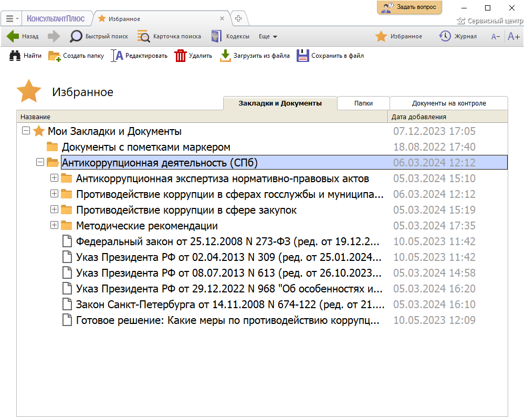The height and width of the screenshot is (420, 525).
Task: Click the Service center icon
Action: pos(461,21)
